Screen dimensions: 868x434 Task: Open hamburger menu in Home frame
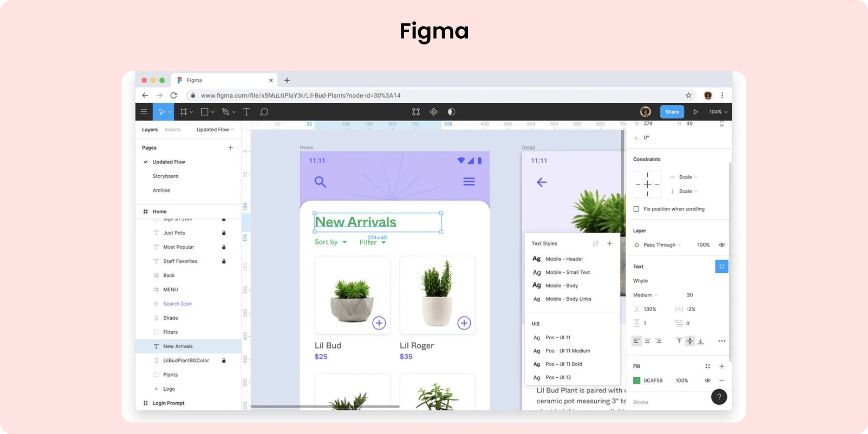(x=469, y=182)
